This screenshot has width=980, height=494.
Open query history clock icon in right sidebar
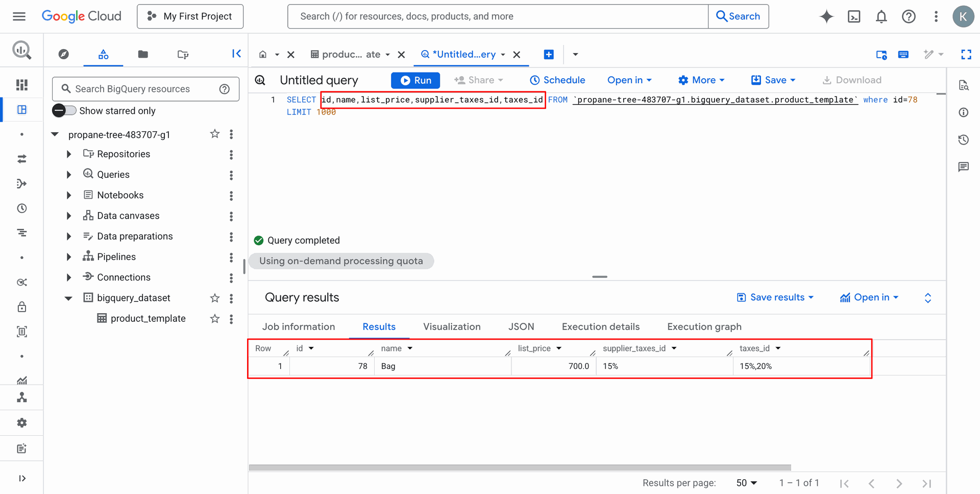tap(963, 139)
